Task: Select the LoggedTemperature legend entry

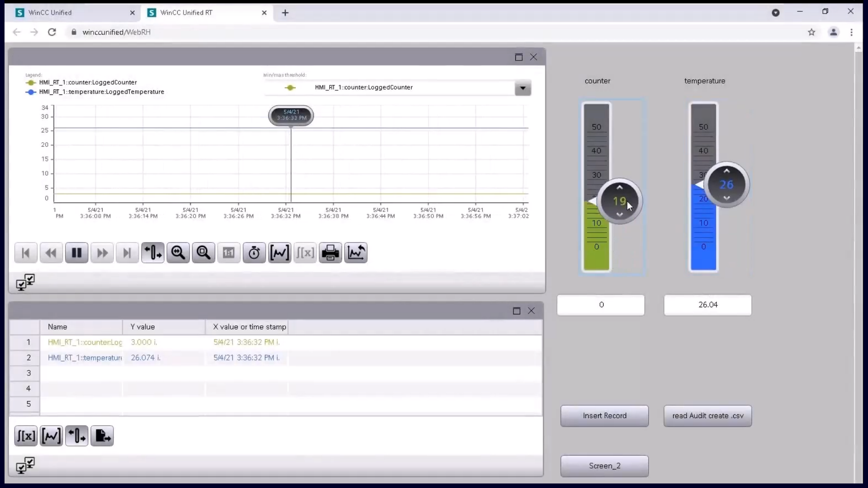Action: click(95, 92)
